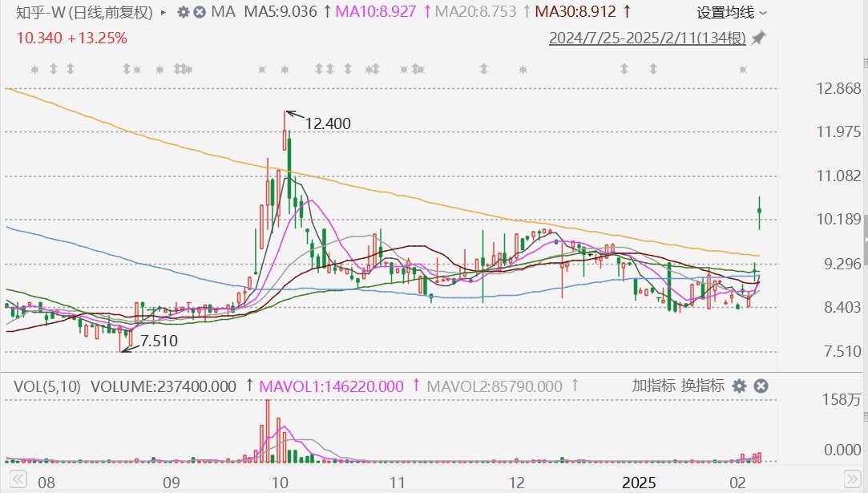This screenshot has height=493, width=868.
Task: Close the VOL indicator panel
Action: point(761,386)
